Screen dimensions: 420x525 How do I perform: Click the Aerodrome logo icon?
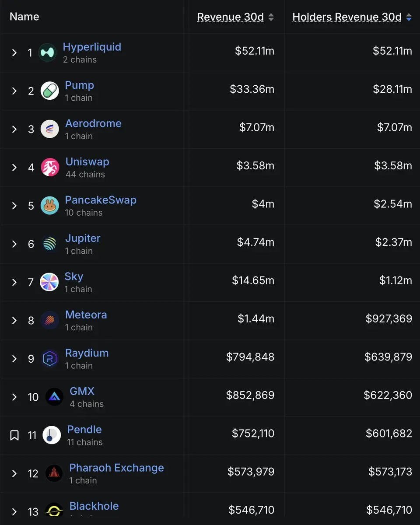(x=49, y=129)
